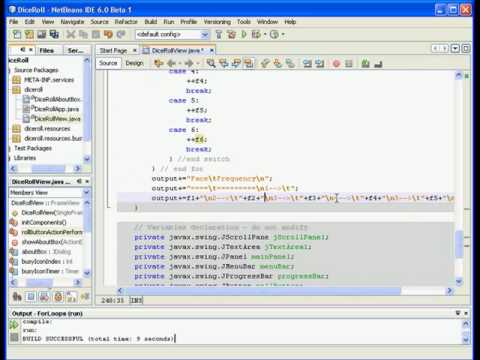Click the Redo toolbar icon

(x=121, y=34)
